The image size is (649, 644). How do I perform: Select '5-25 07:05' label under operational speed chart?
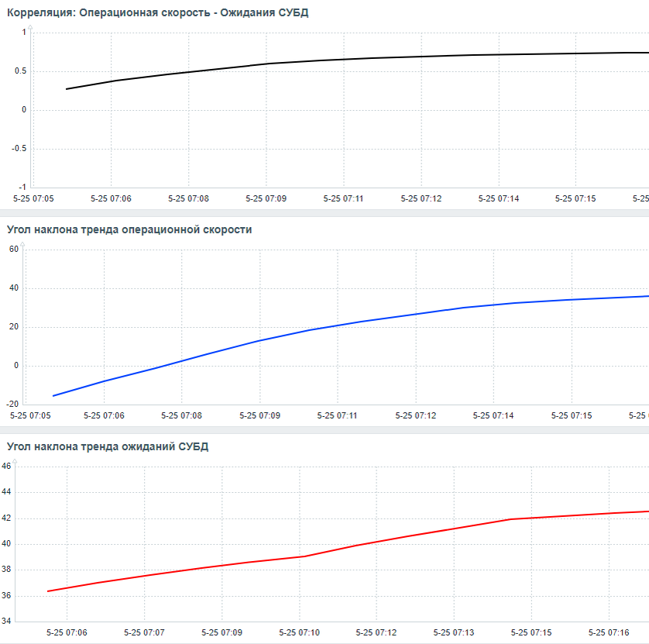(30, 416)
